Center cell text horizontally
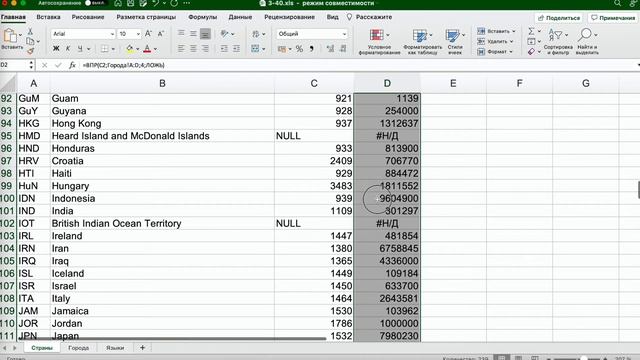 tap(193, 49)
